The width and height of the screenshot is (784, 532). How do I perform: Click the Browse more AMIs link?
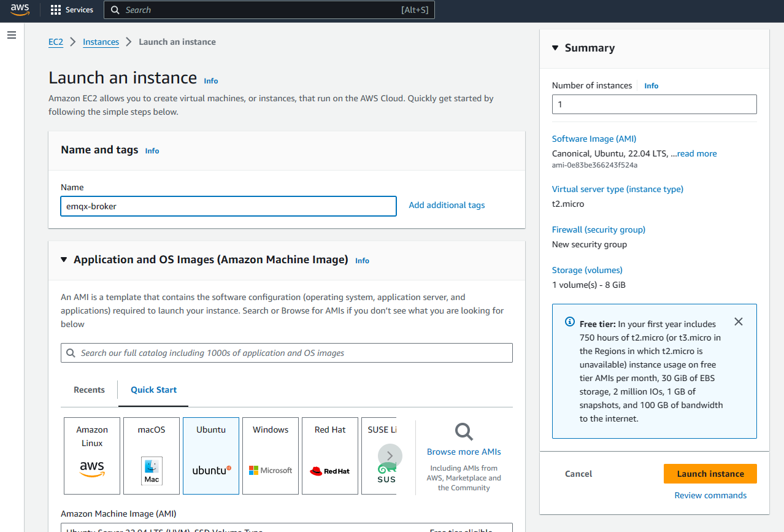coord(464,452)
